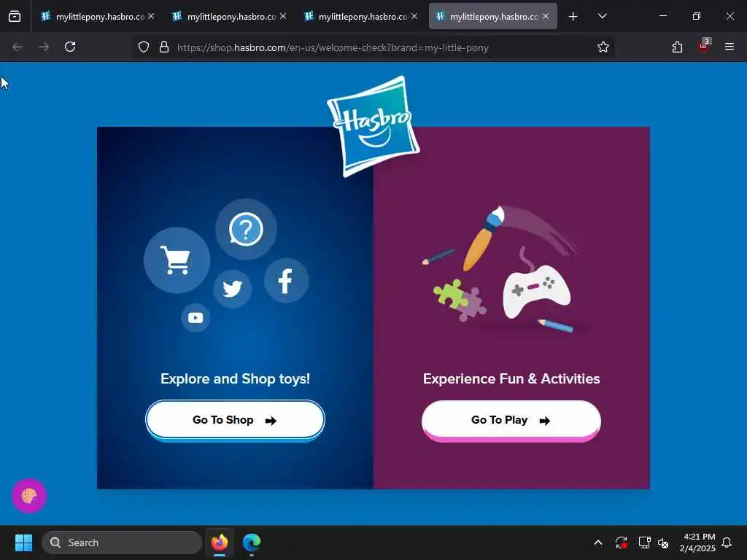The height and width of the screenshot is (560, 747).
Task: Click the Go To Shop button
Action: pos(235,420)
